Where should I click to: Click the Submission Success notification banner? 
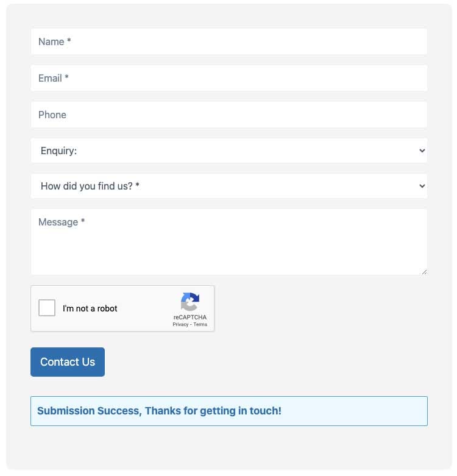pos(228,411)
